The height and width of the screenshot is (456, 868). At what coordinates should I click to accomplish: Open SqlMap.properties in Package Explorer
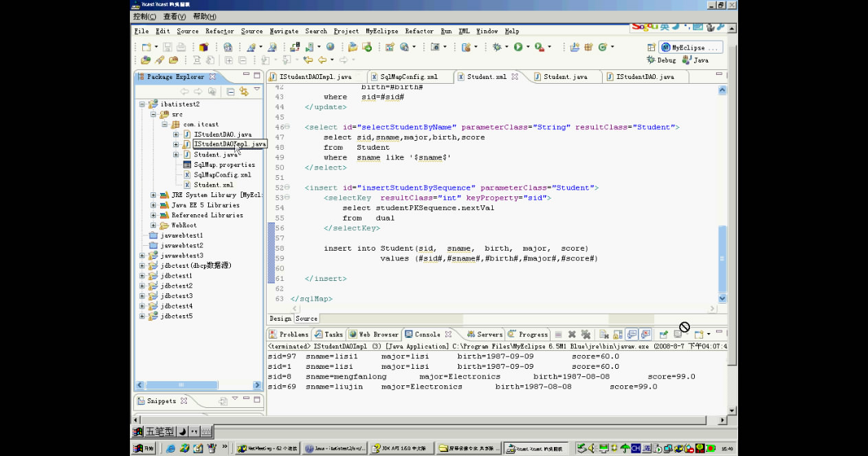[x=224, y=165]
